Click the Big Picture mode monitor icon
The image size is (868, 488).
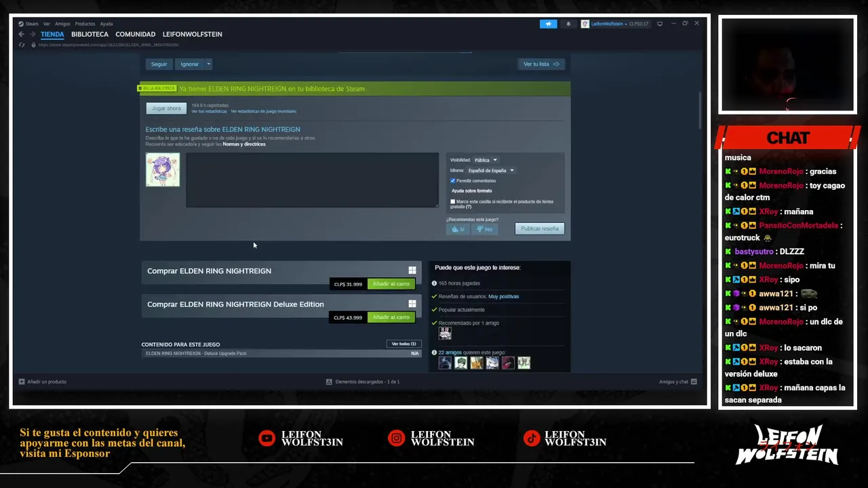click(660, 24)
